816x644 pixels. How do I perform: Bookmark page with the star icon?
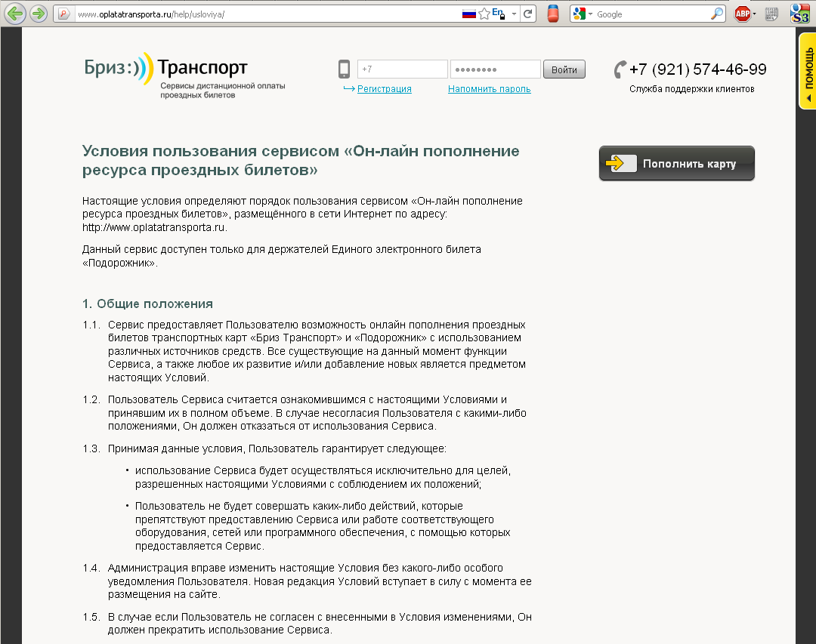click(484, 14)
